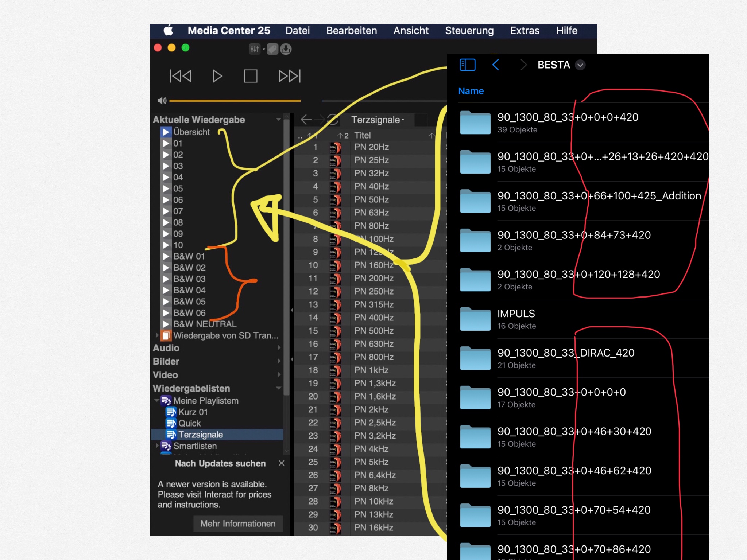Select B&W 04 zone
The width and height of the screenshot is (747, 560).
(189, 290)
